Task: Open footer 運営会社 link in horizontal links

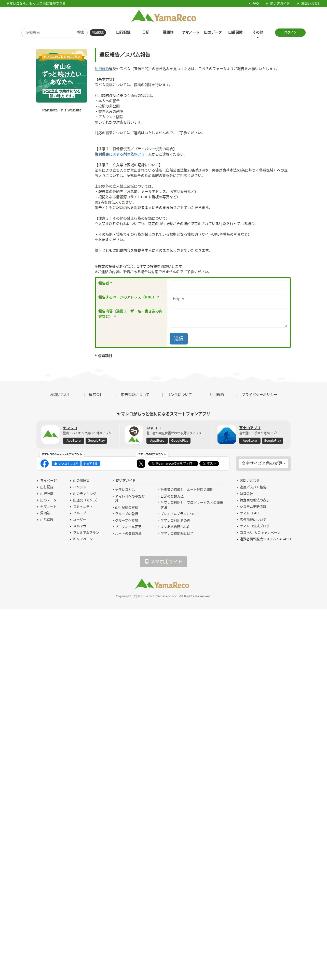Action: point(96,395)
